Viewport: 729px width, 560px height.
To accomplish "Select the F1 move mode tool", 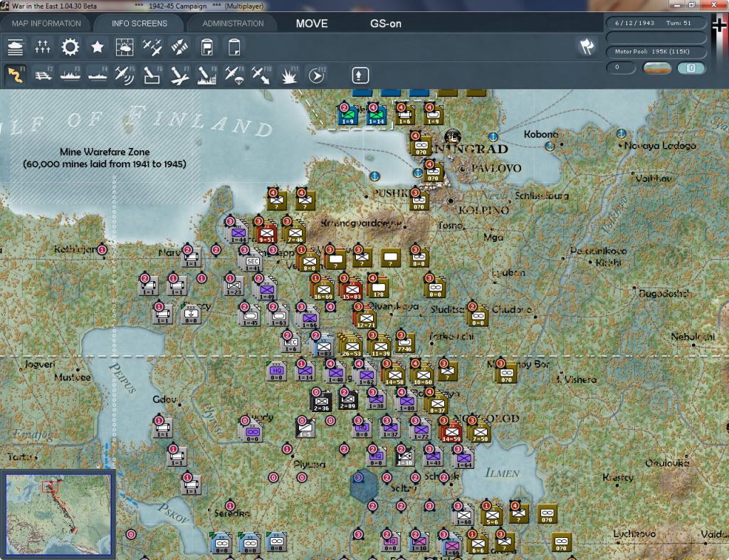I will 16,75.
